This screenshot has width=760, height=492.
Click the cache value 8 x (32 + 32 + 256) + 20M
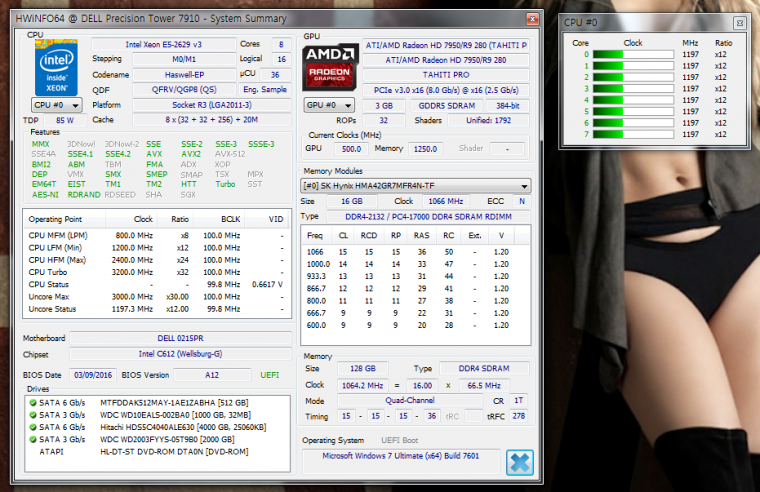[x=212, y=120]
